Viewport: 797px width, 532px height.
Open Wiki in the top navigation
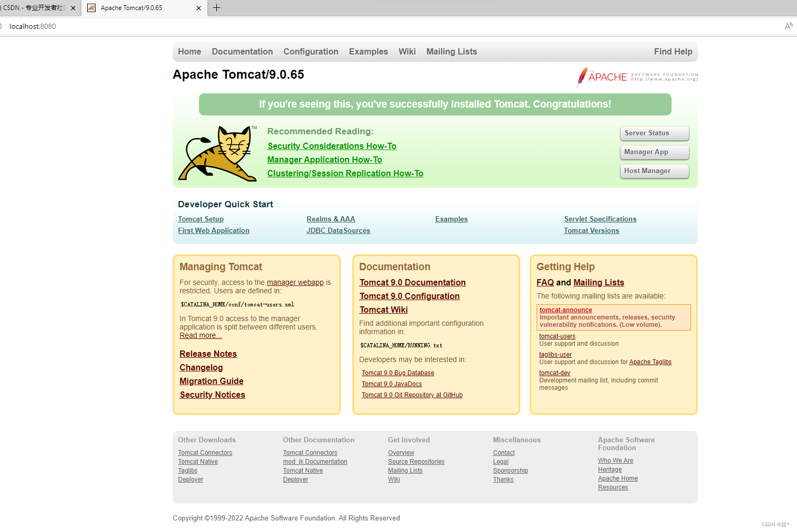coord(407,51)
